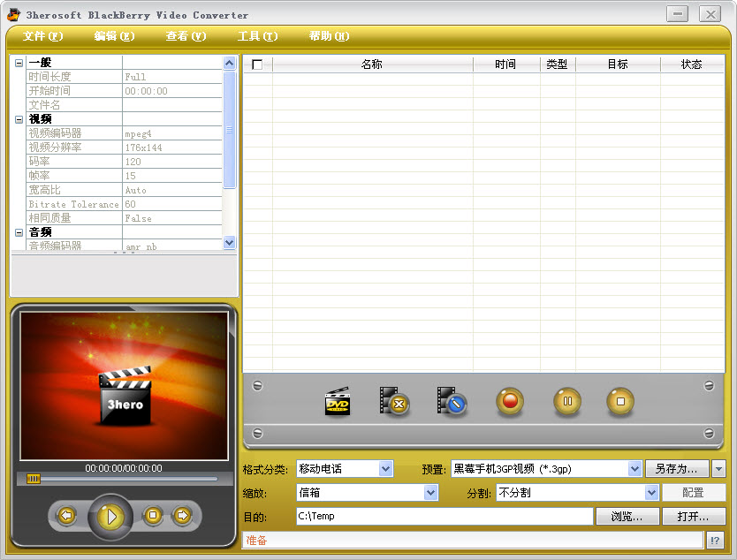Open the 格式分类 dropdown

(x=385, y=468)
